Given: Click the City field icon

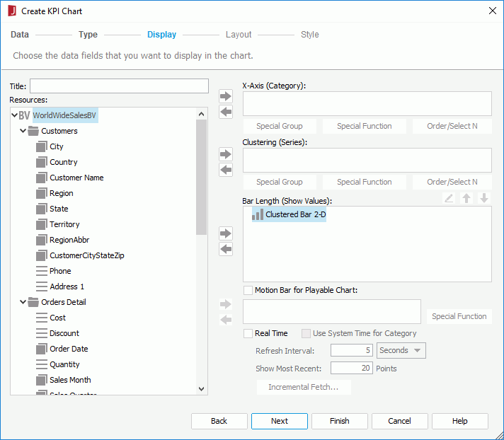Looking at the screenshot, I should click(42, 146).
